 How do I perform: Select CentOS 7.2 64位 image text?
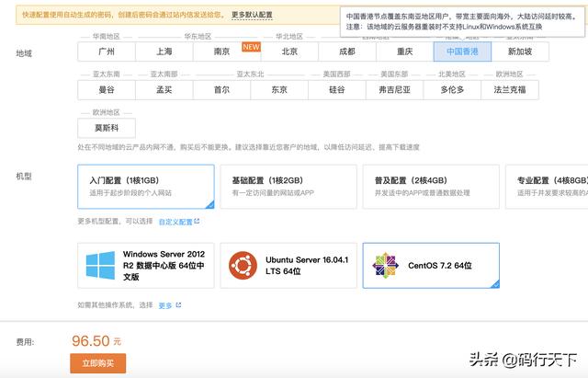[x=440, y=266]
